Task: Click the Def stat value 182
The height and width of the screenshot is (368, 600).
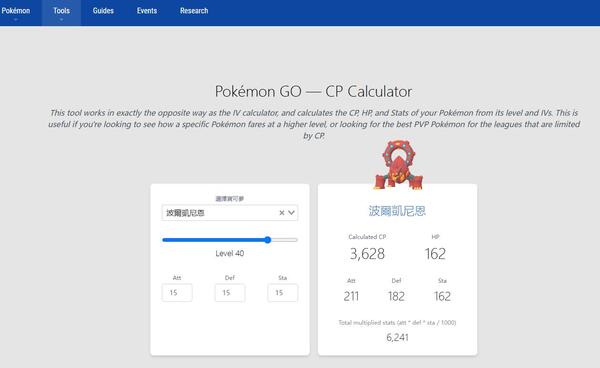Action: pos(396,296)
